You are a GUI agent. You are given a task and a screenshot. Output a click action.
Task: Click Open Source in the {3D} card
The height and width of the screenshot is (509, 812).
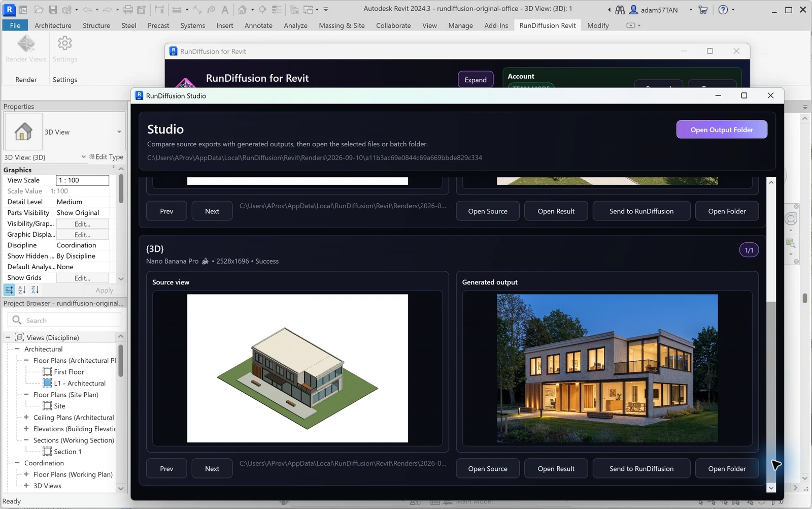point(488,468)
